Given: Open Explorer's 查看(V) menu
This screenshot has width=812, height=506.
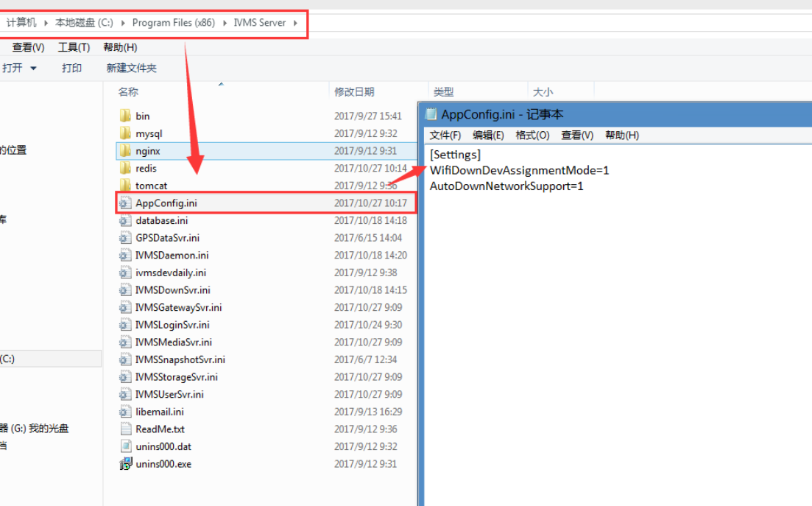Looking at the screenshot, I should point(29,48).
